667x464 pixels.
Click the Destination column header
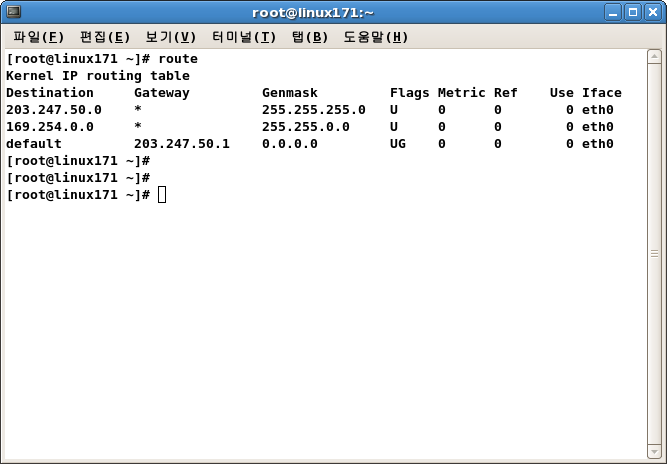point(50,93)
